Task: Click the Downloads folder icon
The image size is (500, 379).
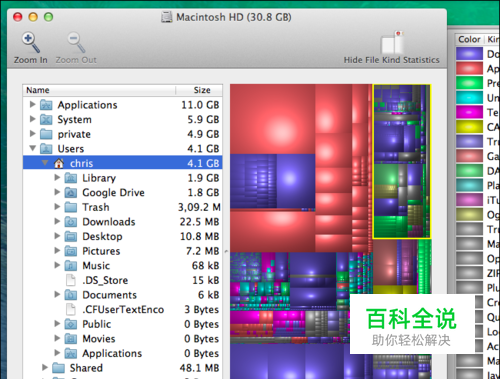Action: [x=71, y=222]
